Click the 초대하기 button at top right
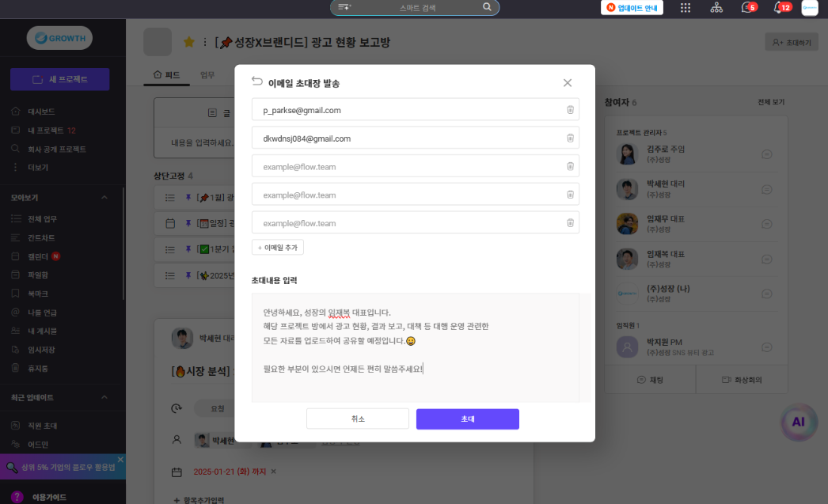Image resolution: width=828 pixels, height=504 pixels. (791, 42)
